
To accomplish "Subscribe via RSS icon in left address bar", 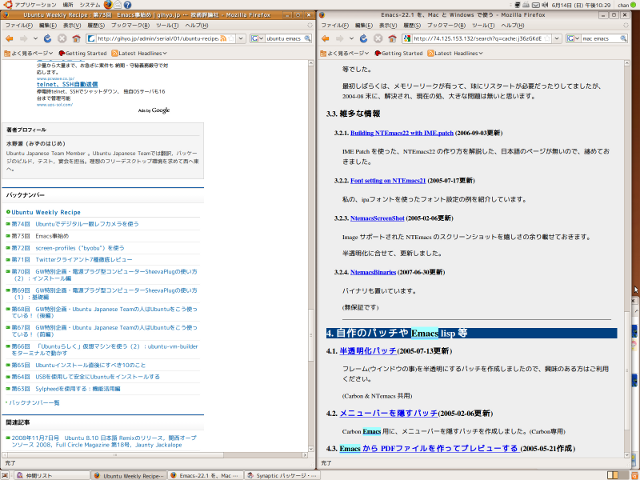I will (x=223, y=38).
